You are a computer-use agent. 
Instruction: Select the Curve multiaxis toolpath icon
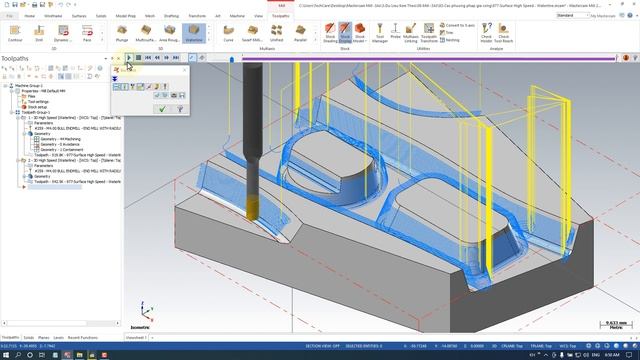tap(229, 33)
